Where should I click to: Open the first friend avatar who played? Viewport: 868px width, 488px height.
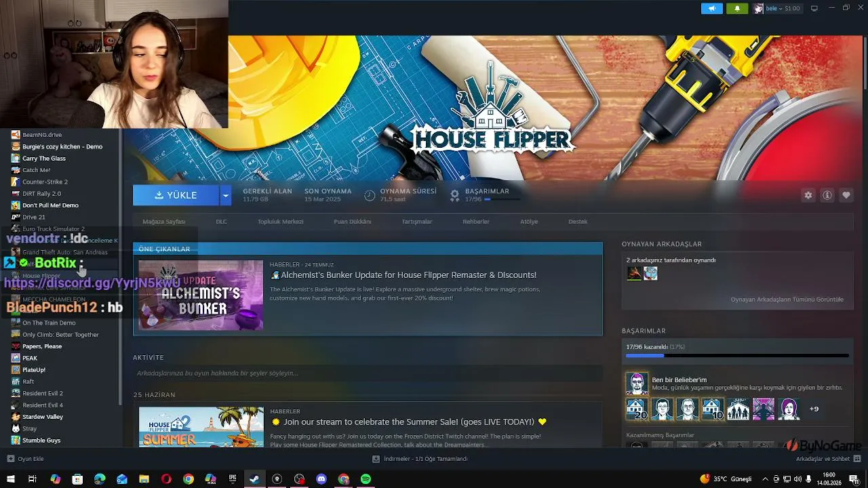[633, 273]
